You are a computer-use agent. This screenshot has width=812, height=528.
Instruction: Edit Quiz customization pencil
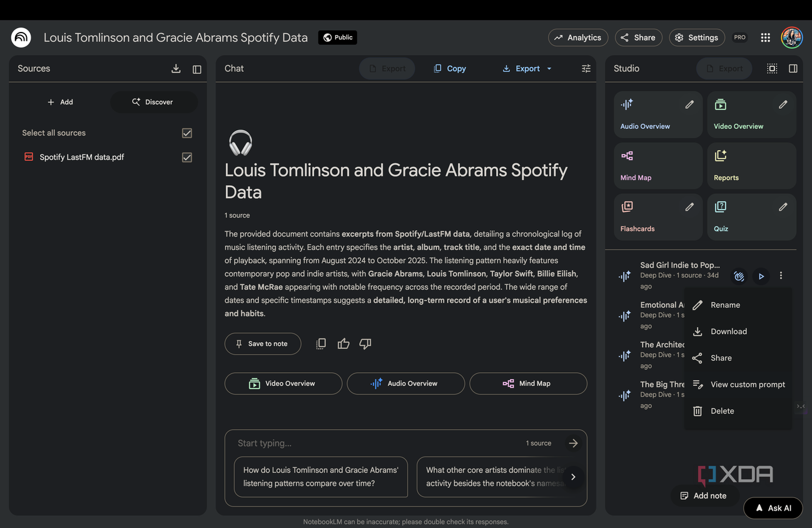click(783, 207)
